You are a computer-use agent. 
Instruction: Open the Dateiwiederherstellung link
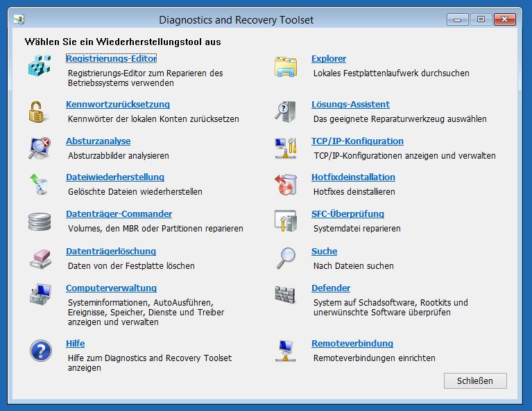tap(115, 177)
